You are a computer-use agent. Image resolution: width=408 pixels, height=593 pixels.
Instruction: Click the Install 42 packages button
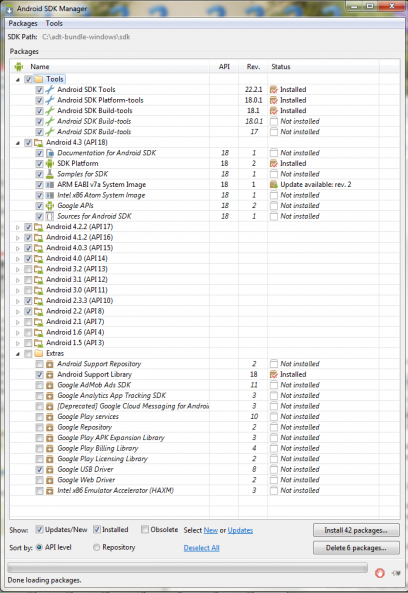(356, 530)
